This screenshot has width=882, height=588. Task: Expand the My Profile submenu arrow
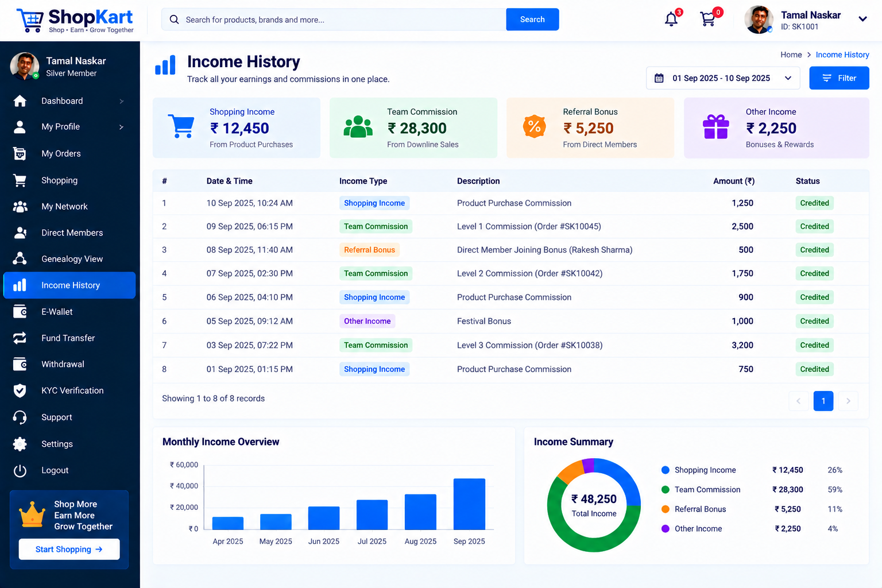pos(121,127)
